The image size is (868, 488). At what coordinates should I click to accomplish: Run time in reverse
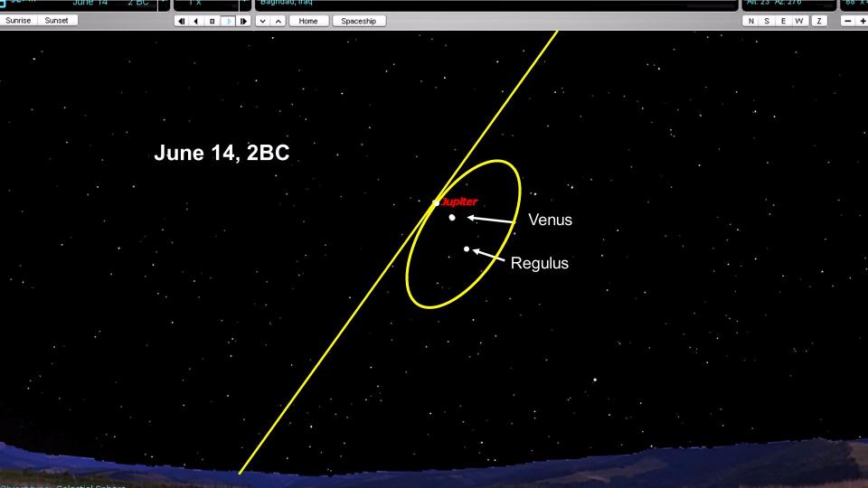click(x=197, y=21)
